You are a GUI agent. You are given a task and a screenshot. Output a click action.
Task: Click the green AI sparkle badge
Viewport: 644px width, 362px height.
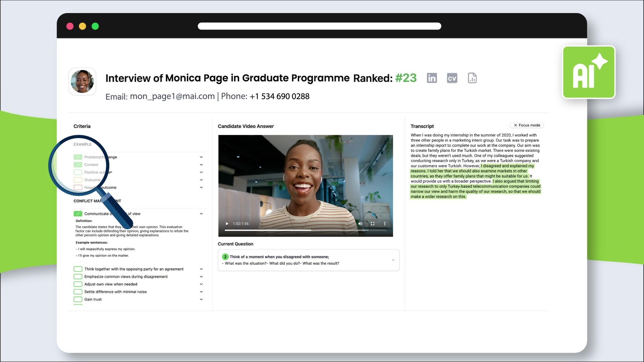coord(589,72)
